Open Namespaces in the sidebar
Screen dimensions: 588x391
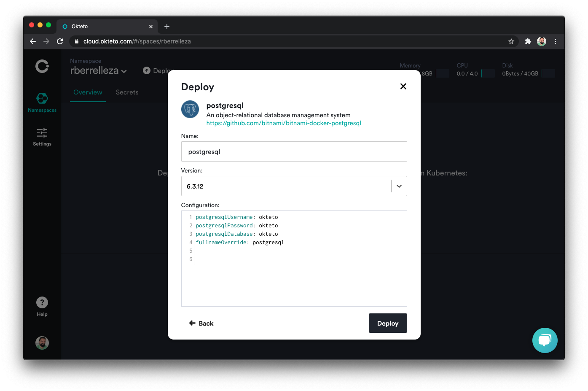click(x=42, y=102)
